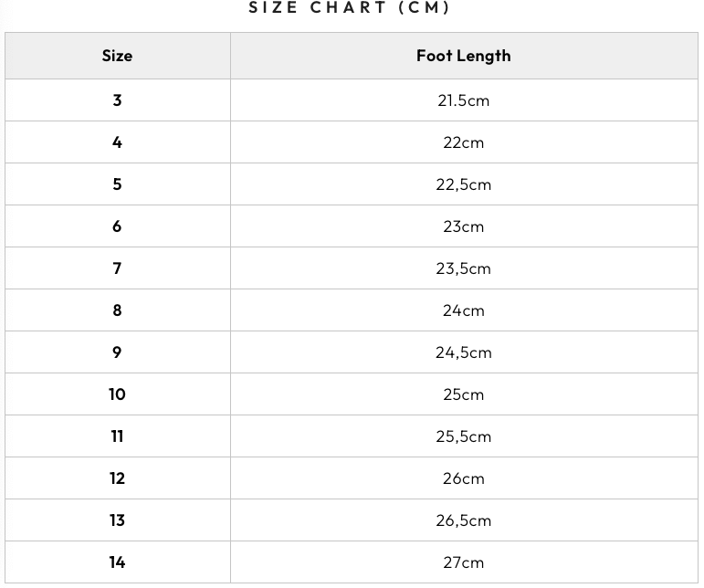
Task: Select the size 4 row label
Action: pos(117,142)
